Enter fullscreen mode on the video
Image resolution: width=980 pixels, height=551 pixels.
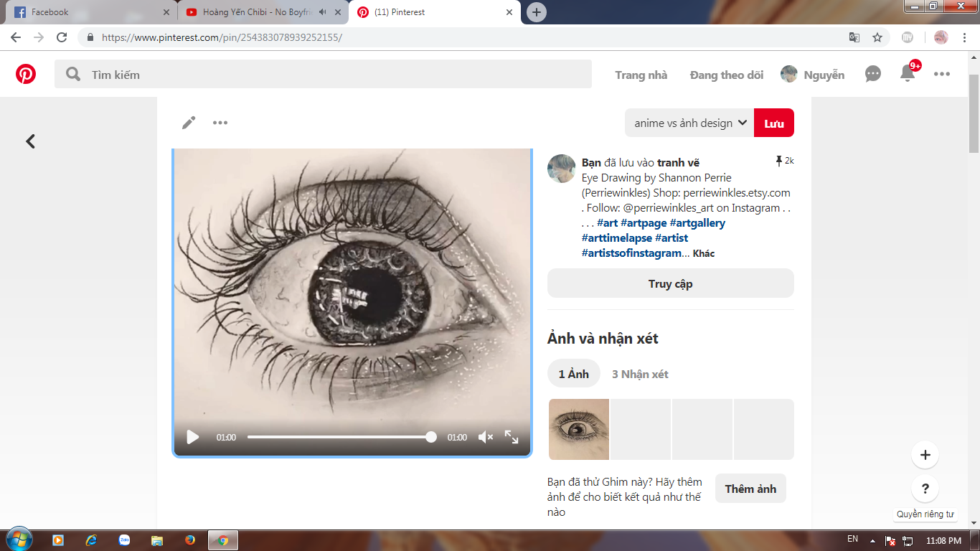[x=512, y=437]
